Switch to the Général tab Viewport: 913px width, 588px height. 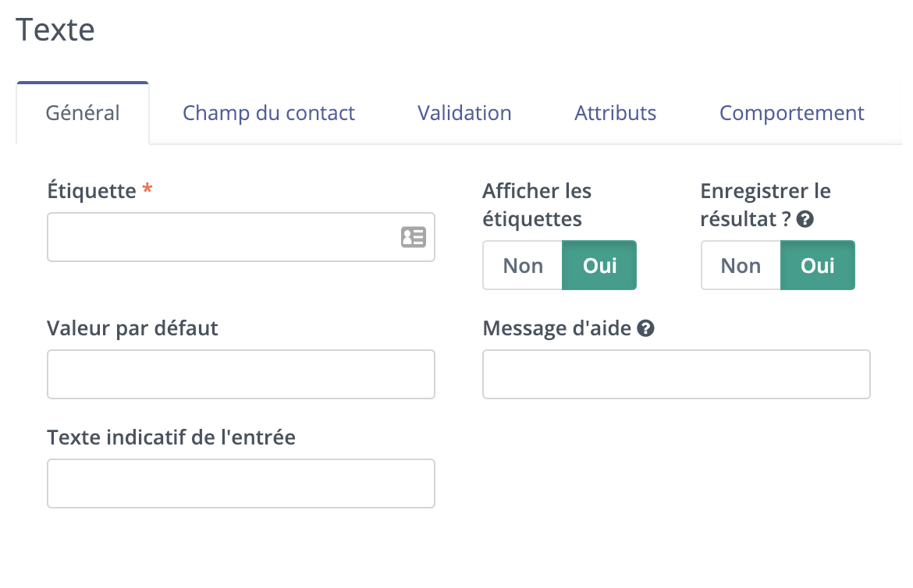(x=83, y=113)
